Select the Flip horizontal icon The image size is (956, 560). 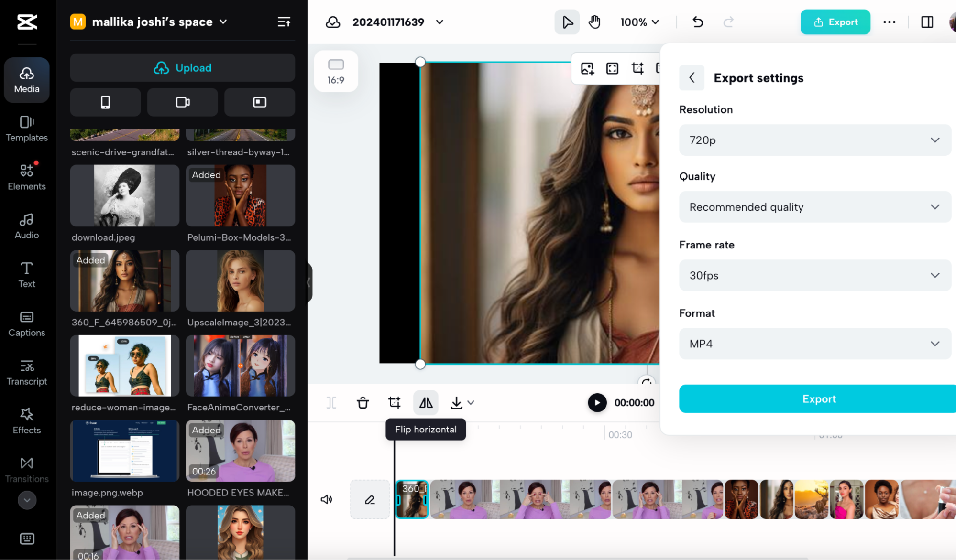pyautogui.click(x=426, y=402)
